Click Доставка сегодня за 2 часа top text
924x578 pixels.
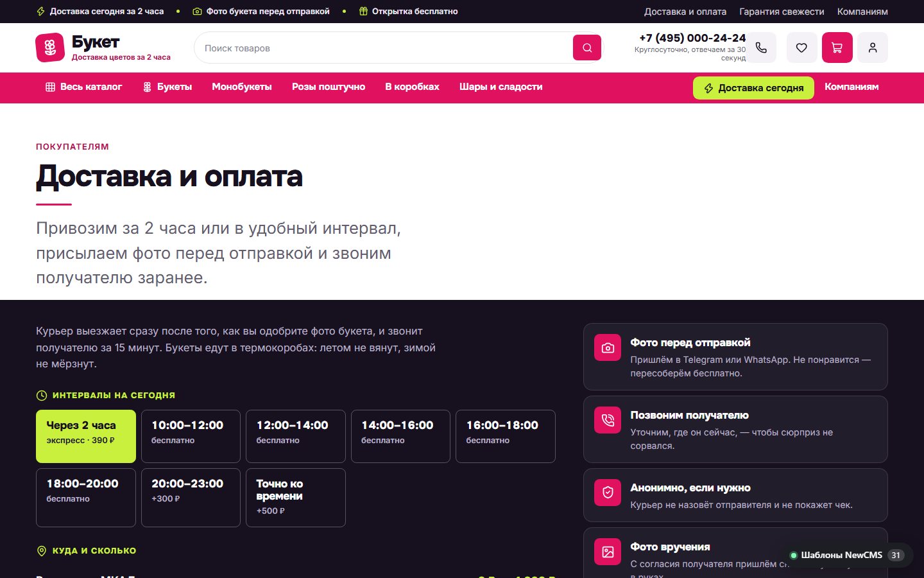click(x=107, y=12)
